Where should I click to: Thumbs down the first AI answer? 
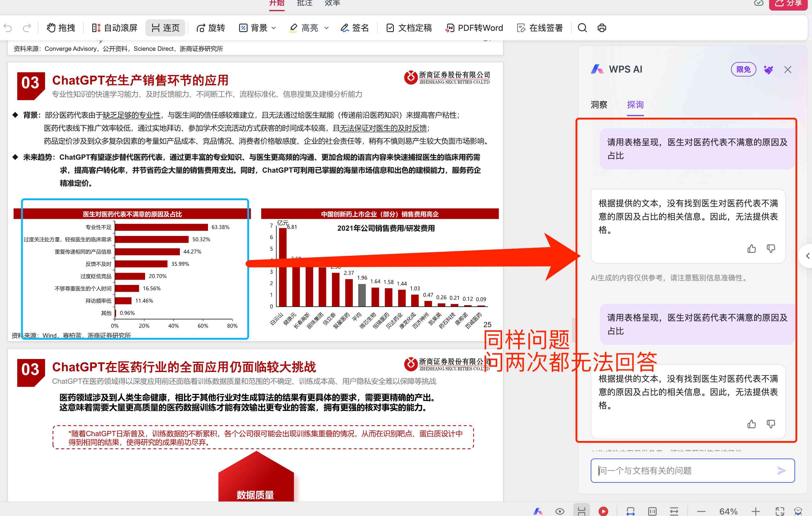click(x=771, y=249)
